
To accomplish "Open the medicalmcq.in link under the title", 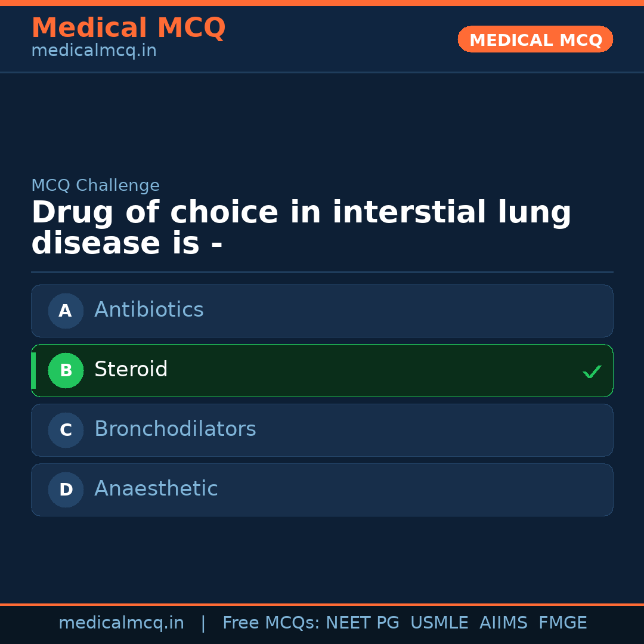I will coord(94,51).
